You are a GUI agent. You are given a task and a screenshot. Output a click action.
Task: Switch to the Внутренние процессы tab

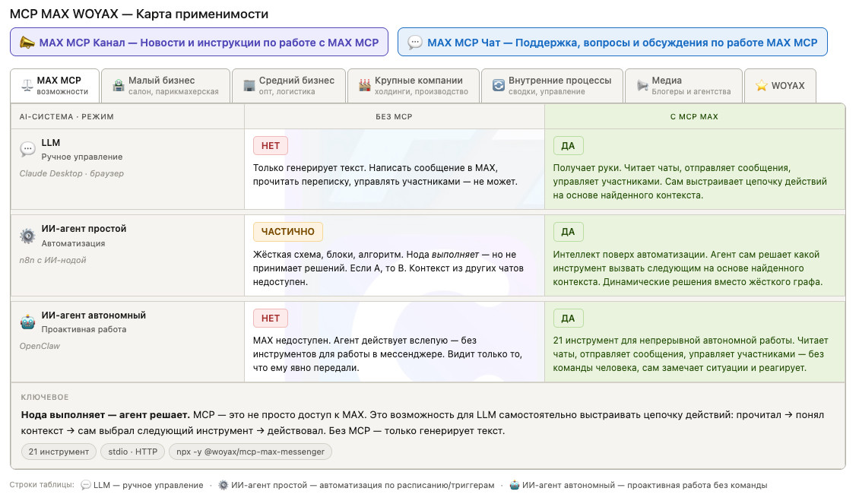(x=552, y=85)
